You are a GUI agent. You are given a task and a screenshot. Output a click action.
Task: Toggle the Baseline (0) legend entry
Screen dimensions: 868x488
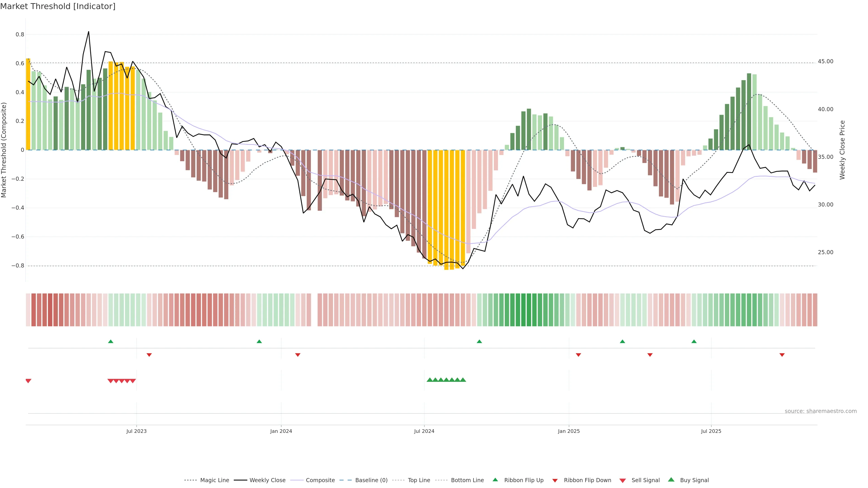[371, 480]
